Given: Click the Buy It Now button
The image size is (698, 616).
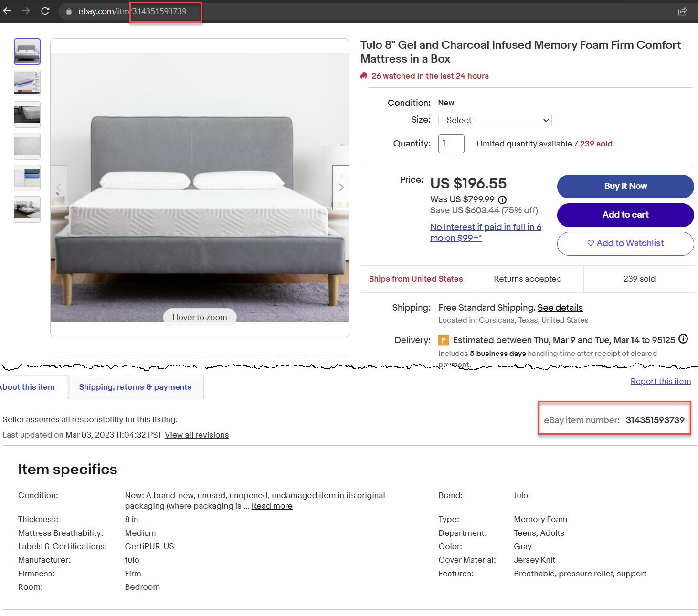Looking at the screenshot, I should [x=625, y=186].
